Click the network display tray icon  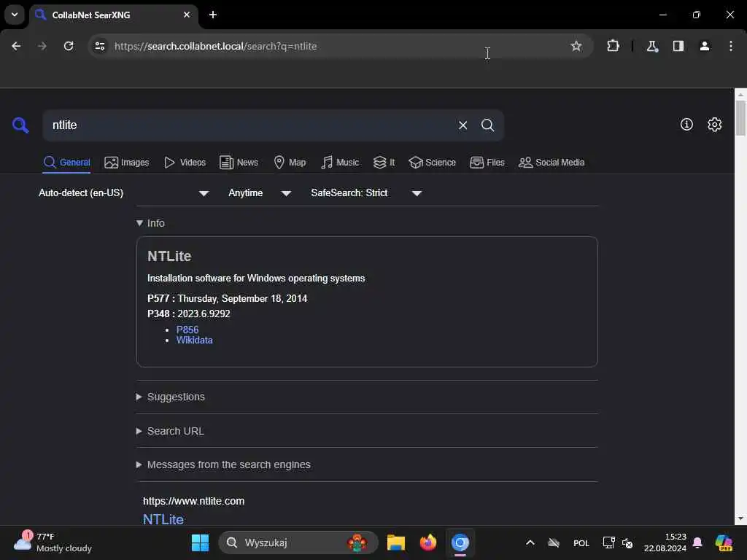point(608,542)
